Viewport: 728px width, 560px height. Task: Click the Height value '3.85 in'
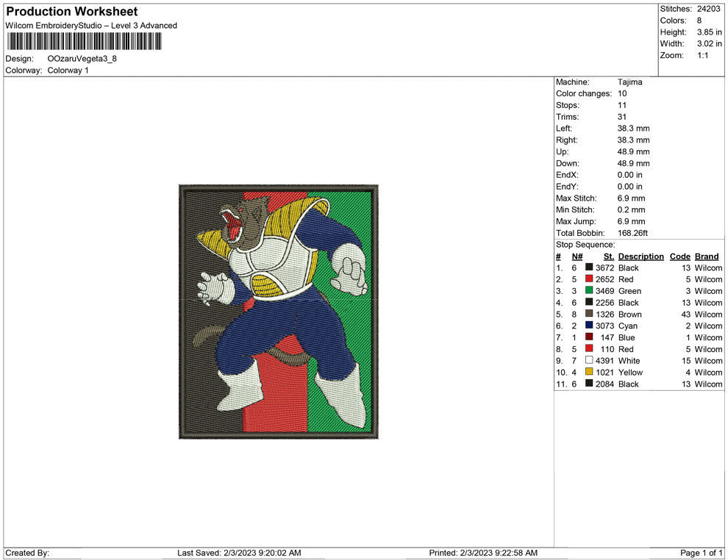tap(709, 32)
